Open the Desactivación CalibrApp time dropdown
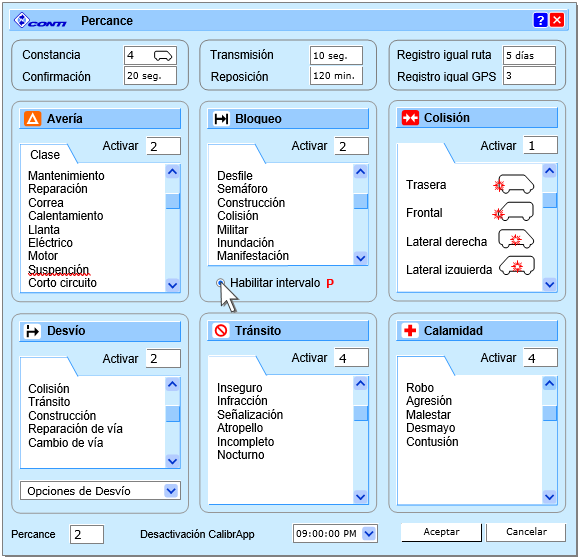The height and width of the screenshot is (558, 579). 369,533
